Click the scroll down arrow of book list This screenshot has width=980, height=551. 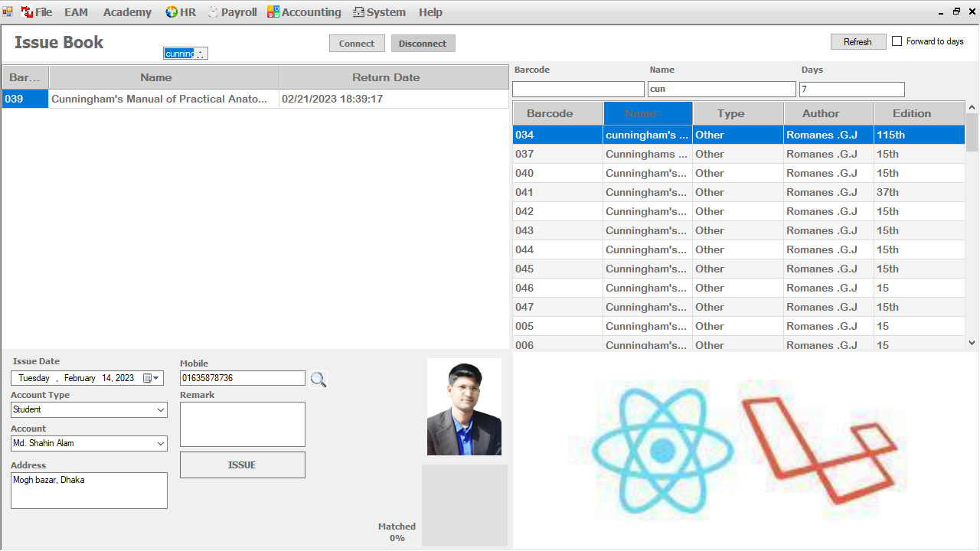(972, 344)
